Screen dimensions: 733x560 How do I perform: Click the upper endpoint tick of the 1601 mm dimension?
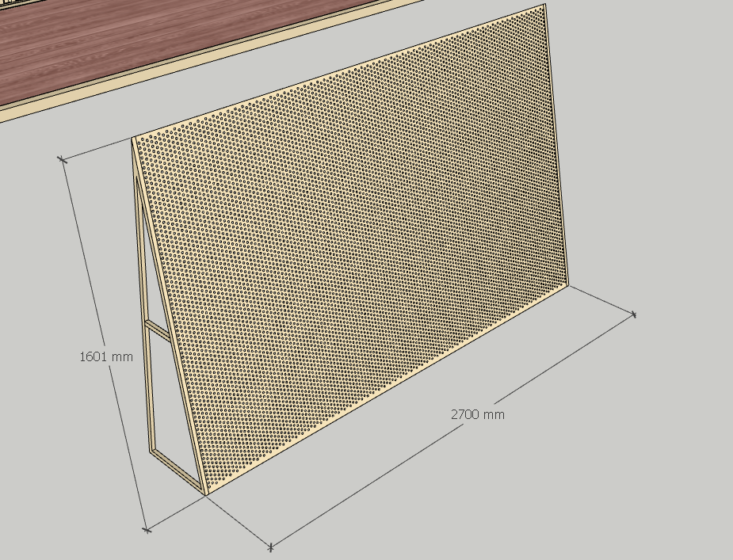coord(63,159)
